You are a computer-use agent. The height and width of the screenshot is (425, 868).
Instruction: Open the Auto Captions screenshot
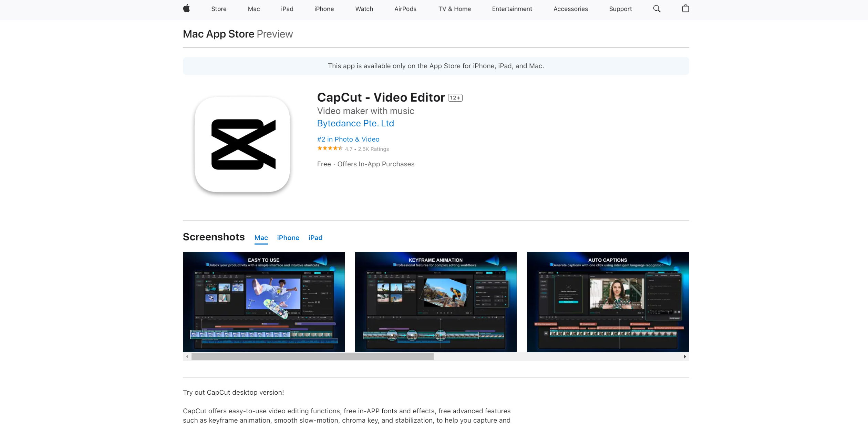pyautogui.click(x=608, y=302)
